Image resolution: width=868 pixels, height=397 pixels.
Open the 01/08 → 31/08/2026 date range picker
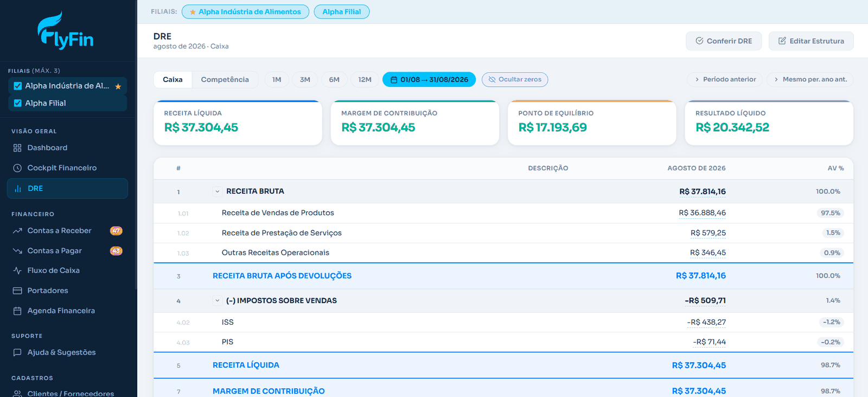pos(429,79)
